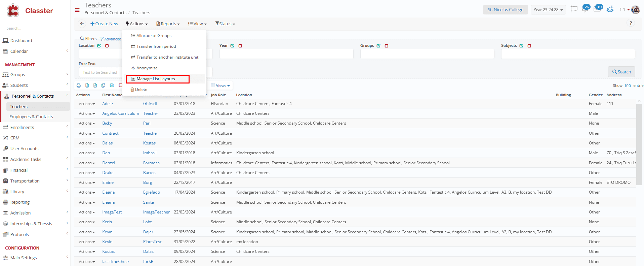
Task: Choose Delete from Actions menu
Action: point(139,90)
